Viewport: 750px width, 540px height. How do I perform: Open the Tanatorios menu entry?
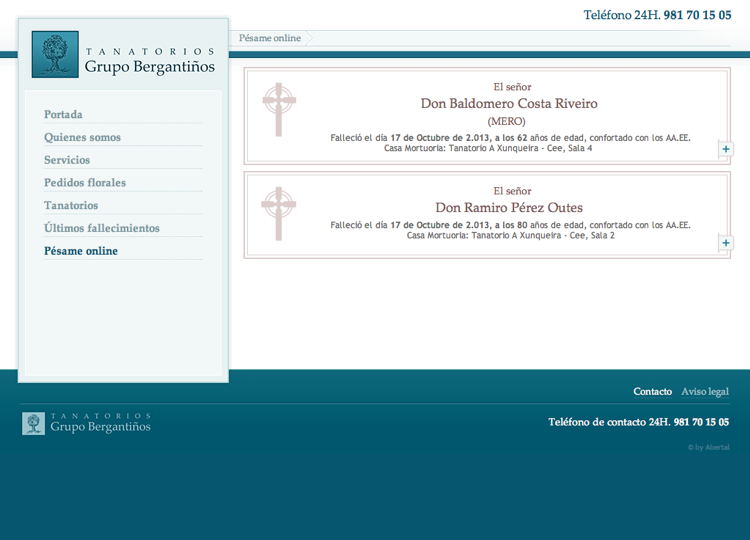(71, 205)
